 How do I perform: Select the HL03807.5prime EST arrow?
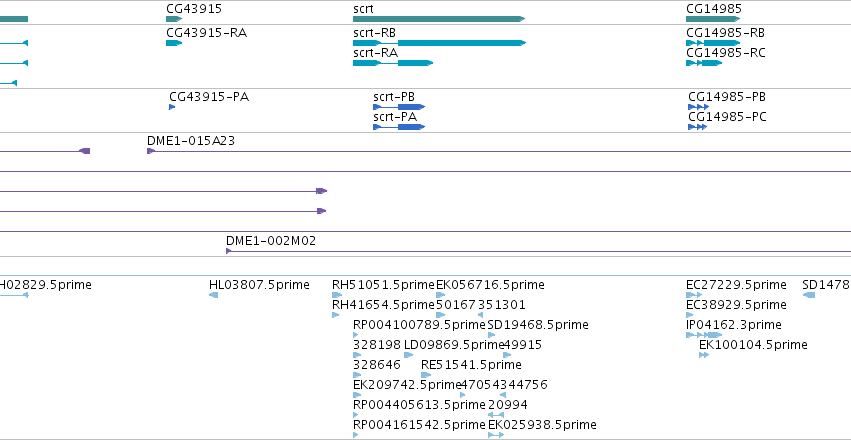[213, 295]
